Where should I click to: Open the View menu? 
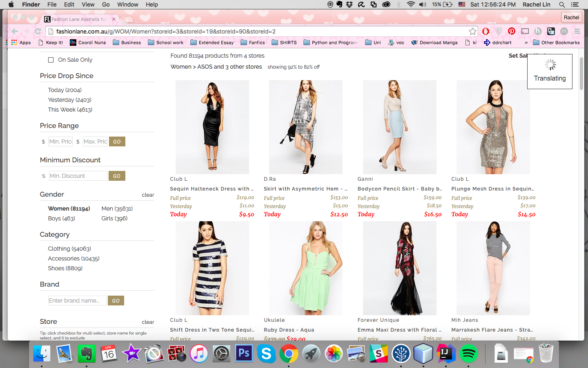(x=88, y=4)
